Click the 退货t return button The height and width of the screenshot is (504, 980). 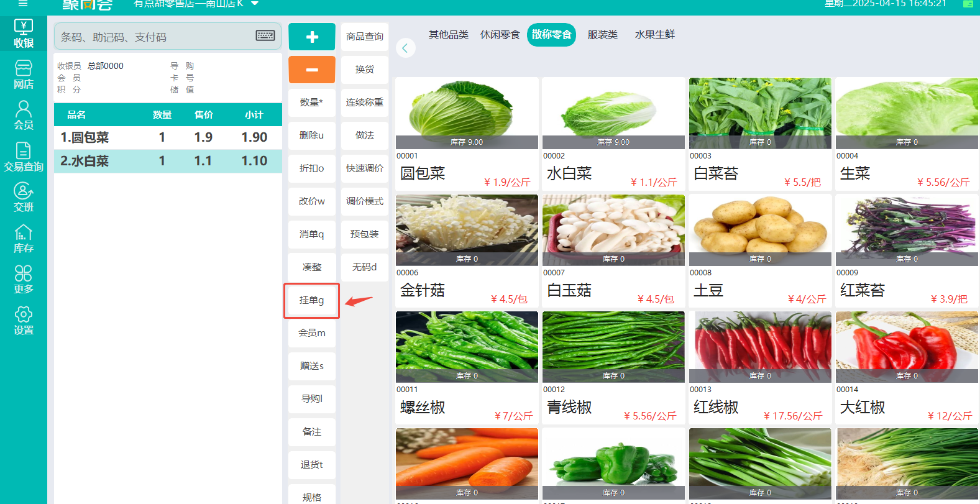[312, 465]
